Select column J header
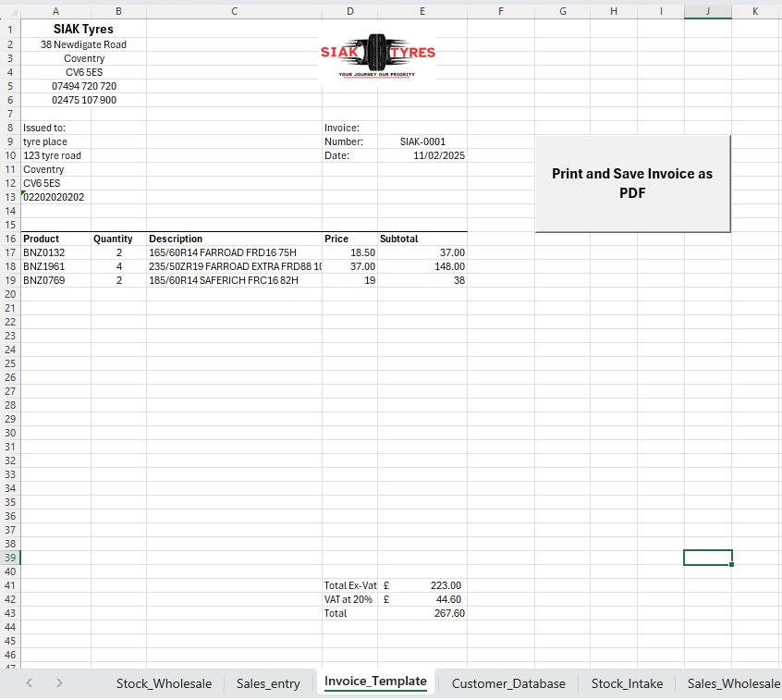The image size is (782, 700). (x=707, y=9)
